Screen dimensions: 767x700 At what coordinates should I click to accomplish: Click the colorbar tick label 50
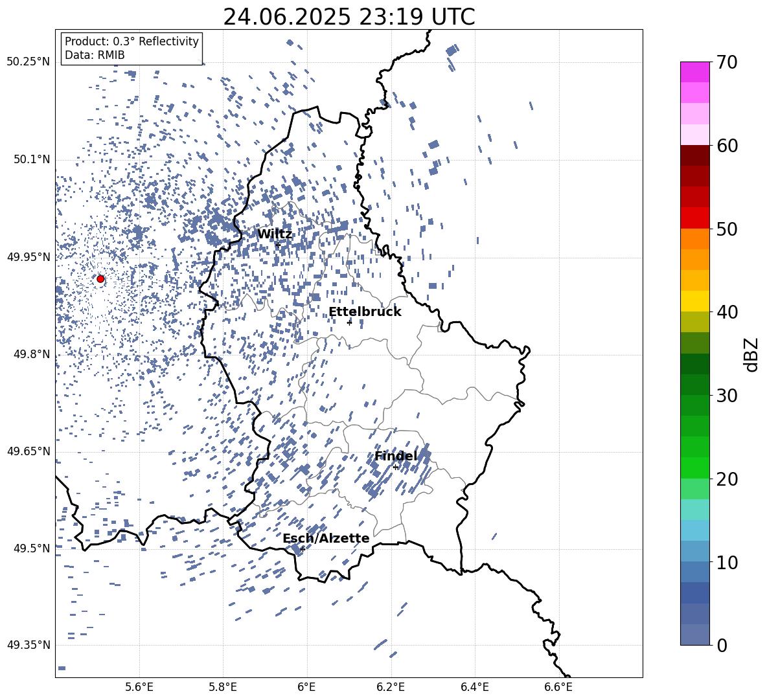click(x=727, y=229)
